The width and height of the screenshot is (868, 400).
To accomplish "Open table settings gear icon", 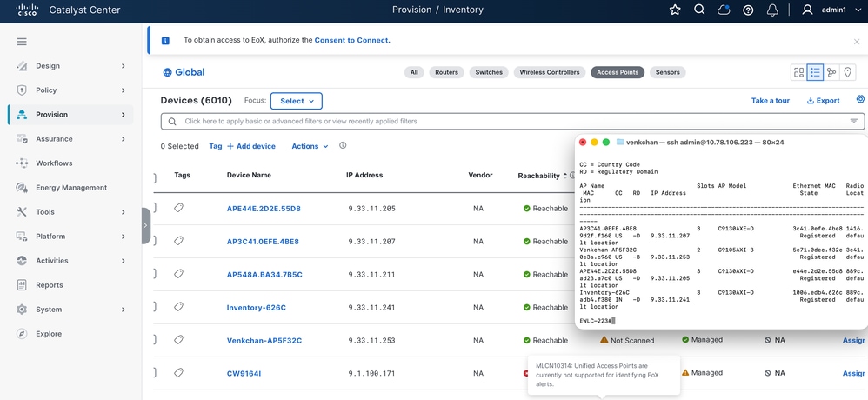I will (860, 99).
